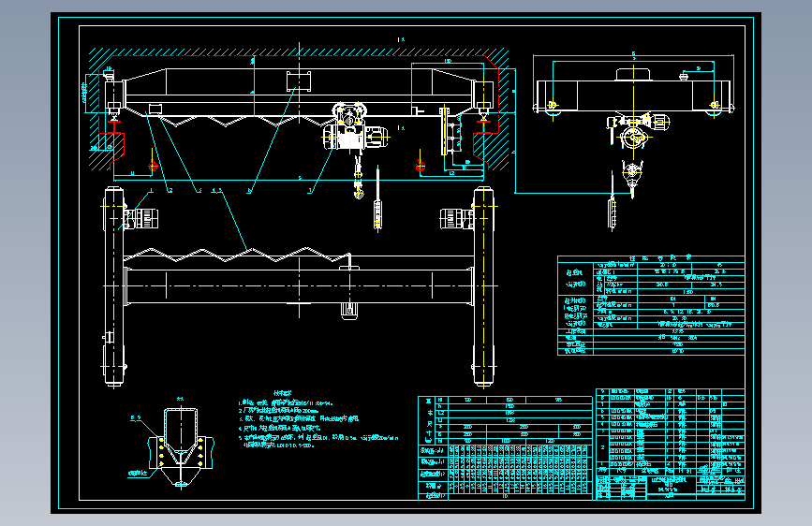The width and height of the screenshot is (812, 526).
Task: Click the left wheel in the side elevation view
Action: [x=552, y=106]
